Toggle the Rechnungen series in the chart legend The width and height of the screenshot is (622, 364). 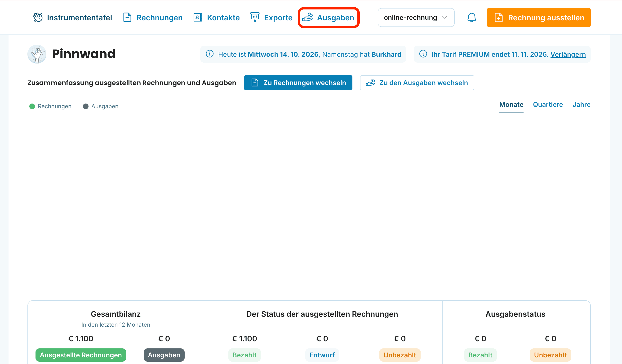50,106
